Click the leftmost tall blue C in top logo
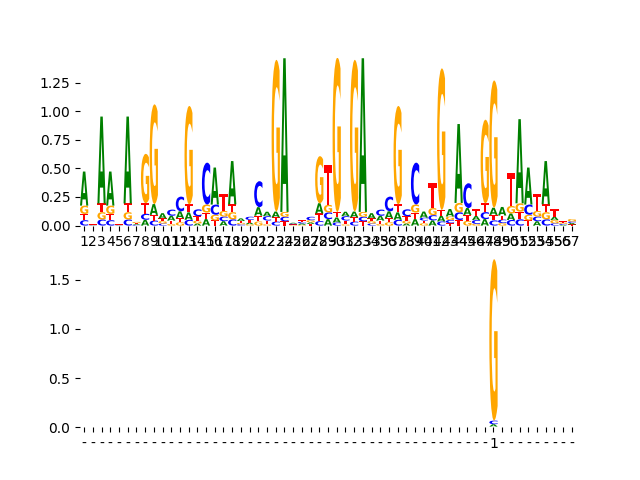640x480 pixels. (x=207, y=184)
